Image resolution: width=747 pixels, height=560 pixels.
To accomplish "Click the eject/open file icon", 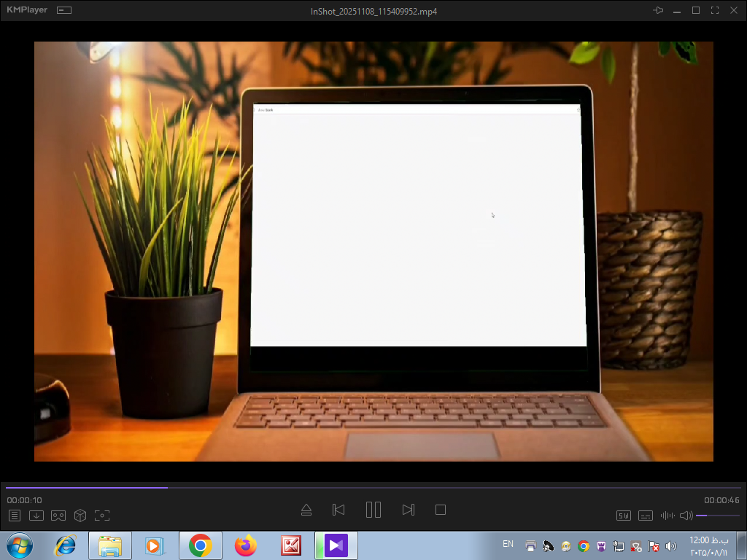I will [x=306, y=510].
